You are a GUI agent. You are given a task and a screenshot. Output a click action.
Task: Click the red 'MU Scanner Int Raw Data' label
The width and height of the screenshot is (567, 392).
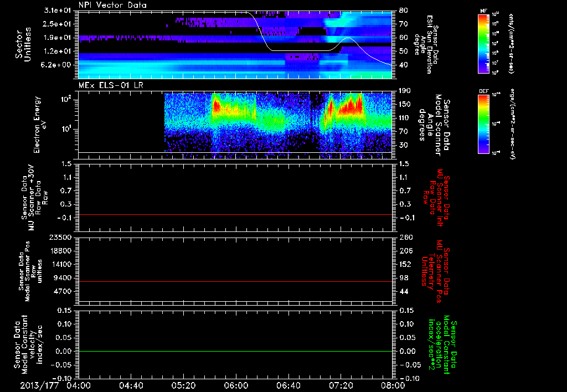click(x=436, y=198)
